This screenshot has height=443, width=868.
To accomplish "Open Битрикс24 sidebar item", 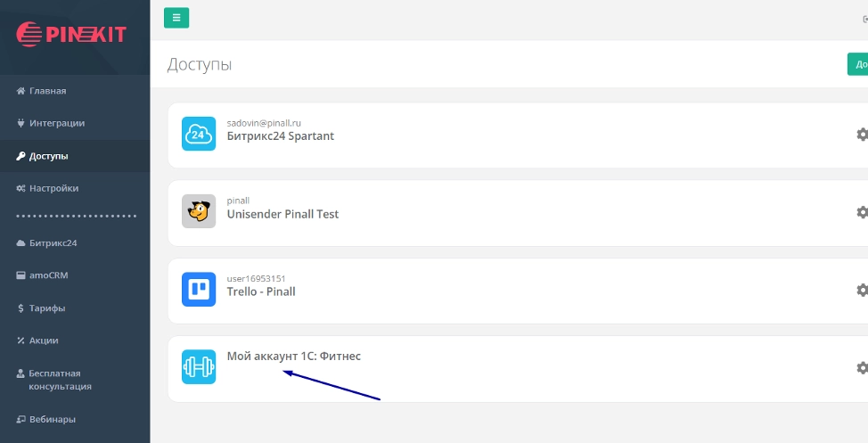I will 53,243.
